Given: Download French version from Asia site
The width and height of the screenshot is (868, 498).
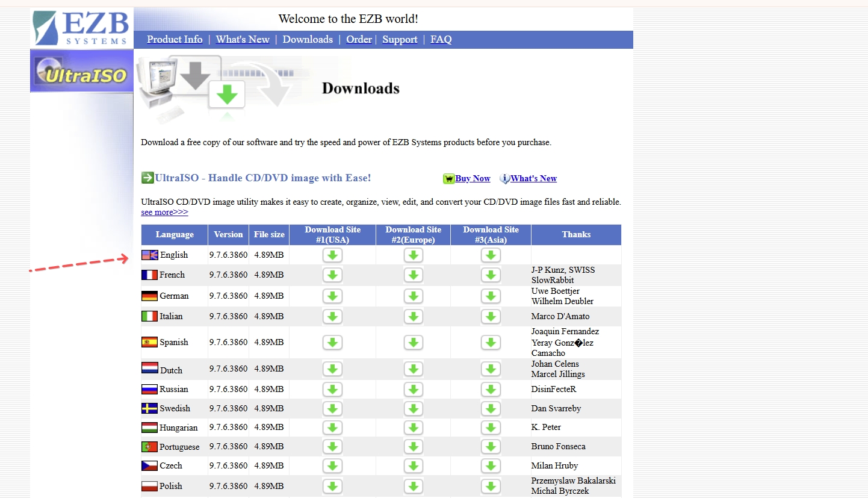Looking at the screenshot, I should click(491, 275).
